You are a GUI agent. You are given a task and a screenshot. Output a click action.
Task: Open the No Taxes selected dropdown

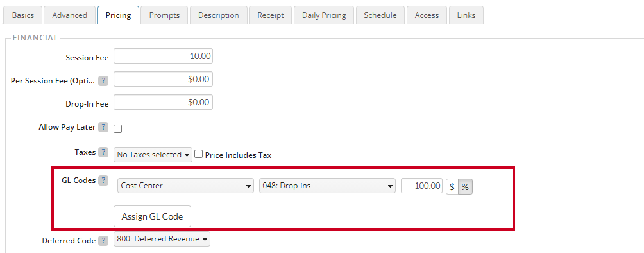point(153,155)
